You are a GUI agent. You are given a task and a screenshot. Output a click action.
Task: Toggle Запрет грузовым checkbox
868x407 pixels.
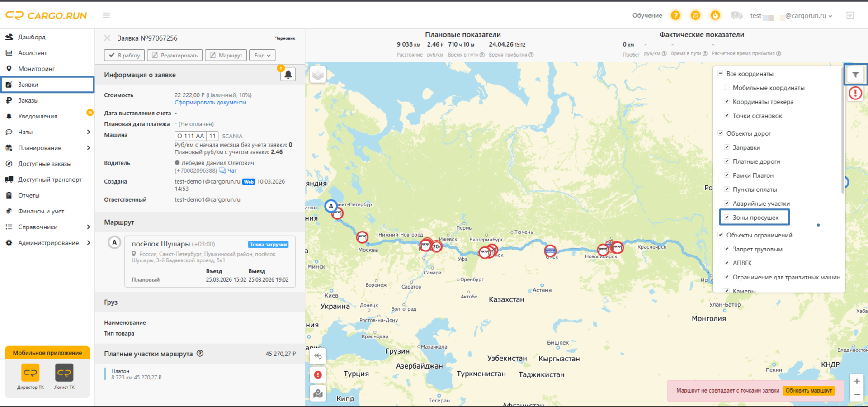[x=726, y=249]
